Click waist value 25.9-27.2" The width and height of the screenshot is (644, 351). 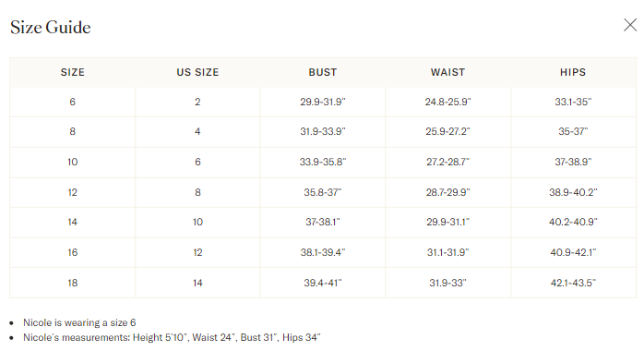tap(447, 131)
